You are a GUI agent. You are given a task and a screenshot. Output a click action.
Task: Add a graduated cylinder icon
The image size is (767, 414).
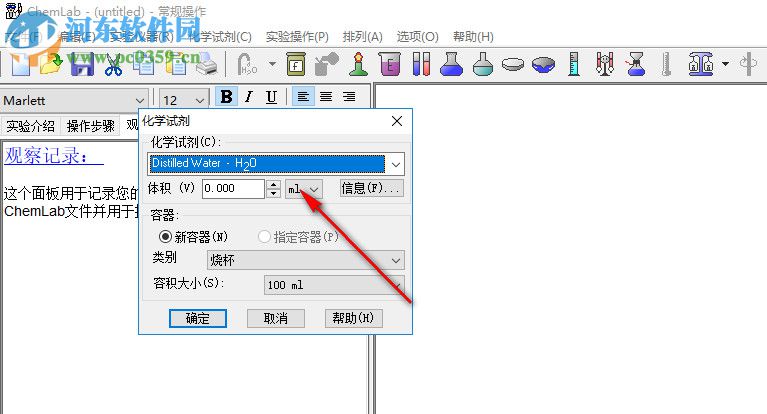[x=574, y=64]
